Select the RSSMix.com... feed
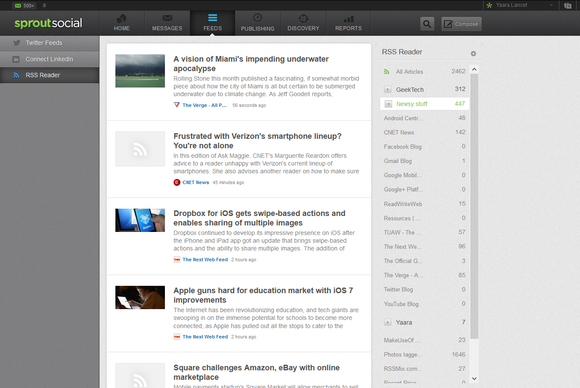This screenshot has height=388, width=580. 425,369
